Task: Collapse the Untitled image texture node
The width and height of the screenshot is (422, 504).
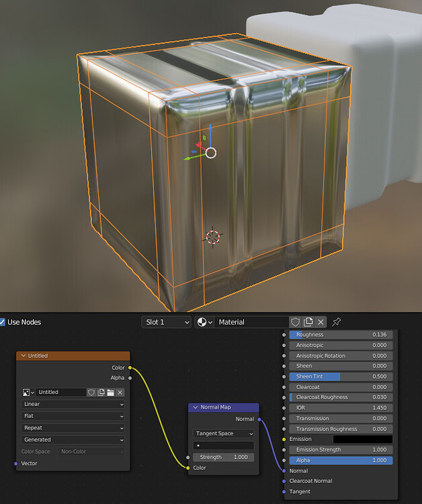Action: tap(24, 355)
